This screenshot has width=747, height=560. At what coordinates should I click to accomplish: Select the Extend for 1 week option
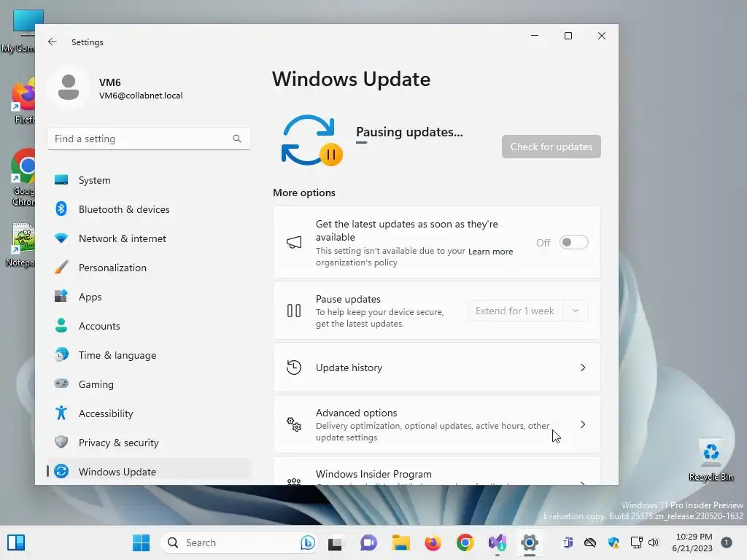(x=514, y=311)
